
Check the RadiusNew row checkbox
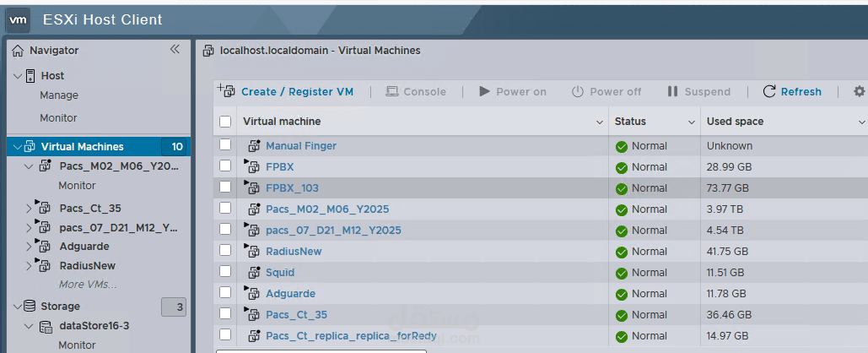pyautogui.click(x=224, y=250)
